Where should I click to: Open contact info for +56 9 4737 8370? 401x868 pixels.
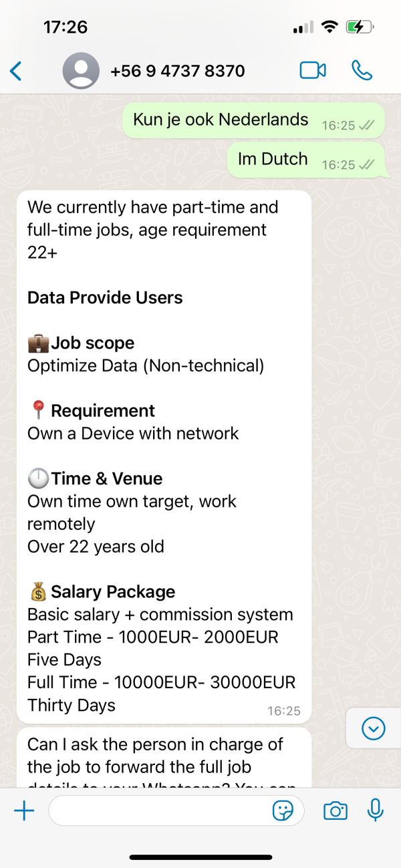click(177, 71)
